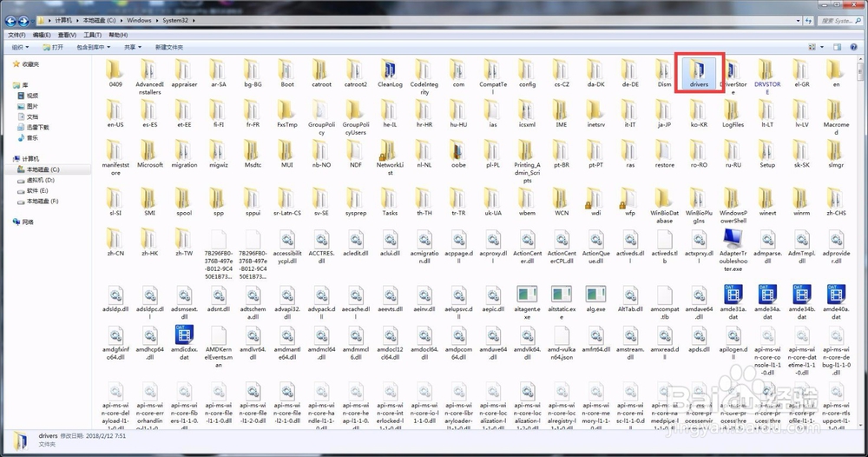Select the amdicdxx.dat file icon

[x=184, y=334]
